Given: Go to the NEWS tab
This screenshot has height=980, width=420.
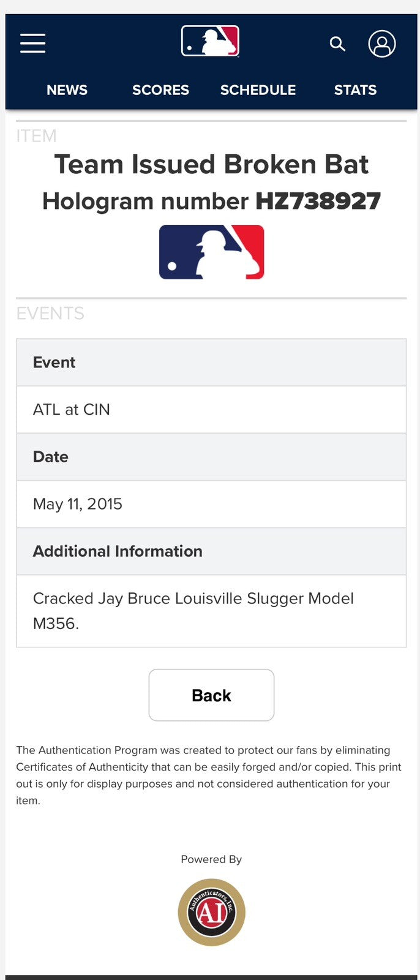Looking at the screenshot, I should pos(67,90).
